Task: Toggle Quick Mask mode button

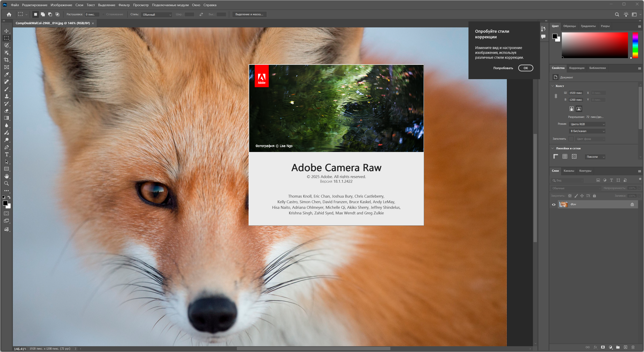Action: 7,214
